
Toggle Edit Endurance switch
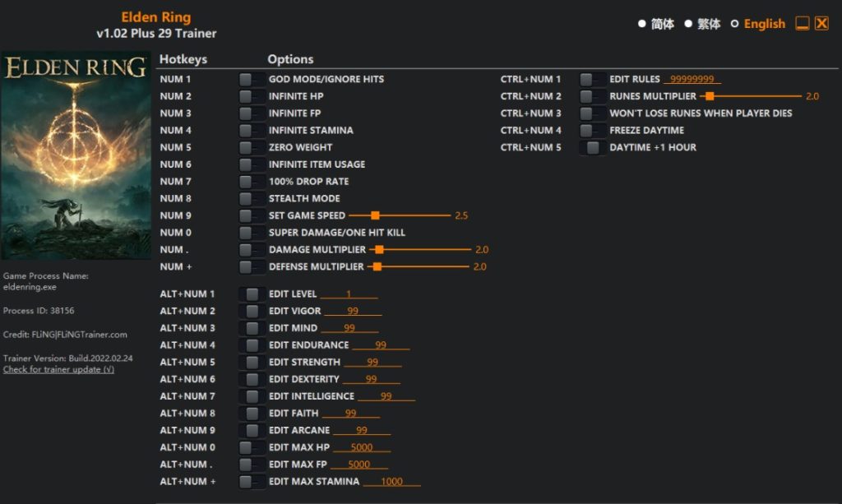pos(252,345)
